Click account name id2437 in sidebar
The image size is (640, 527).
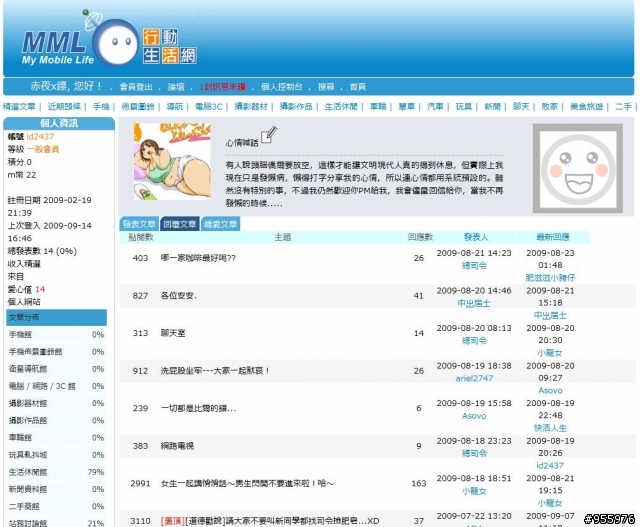tap(40, 137)
